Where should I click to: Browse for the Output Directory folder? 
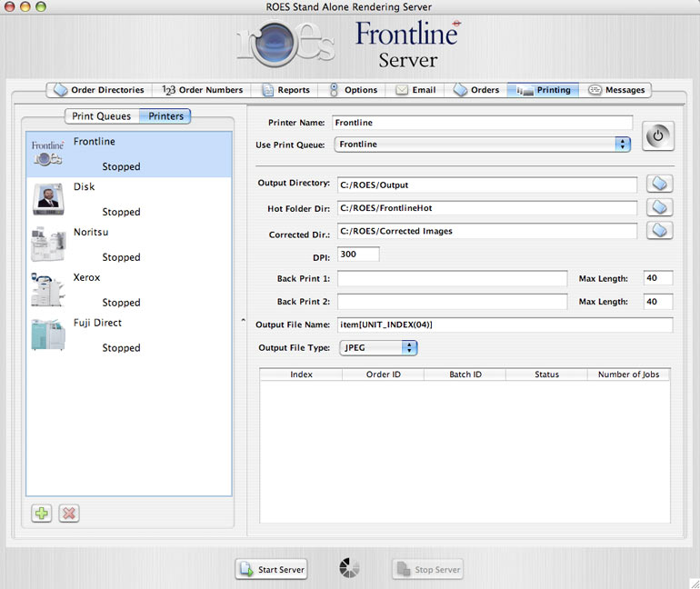pos(659,184)
